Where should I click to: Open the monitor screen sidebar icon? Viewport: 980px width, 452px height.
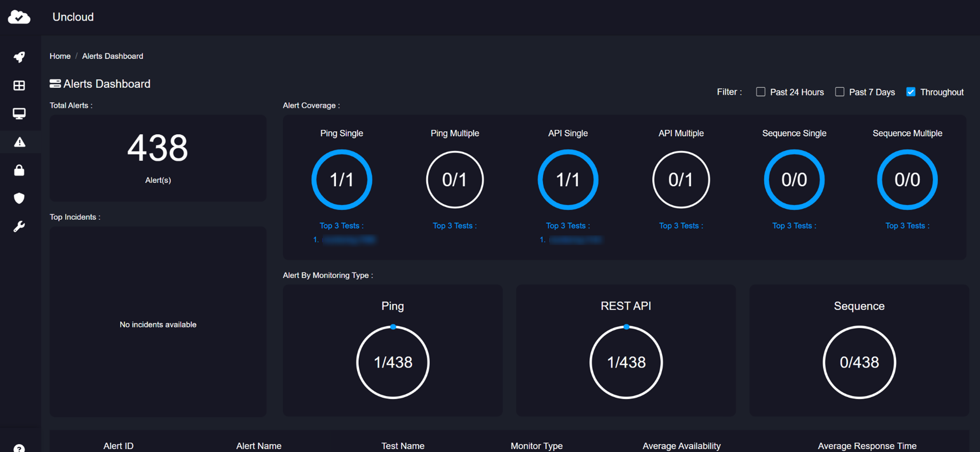(x=19, y=113)
